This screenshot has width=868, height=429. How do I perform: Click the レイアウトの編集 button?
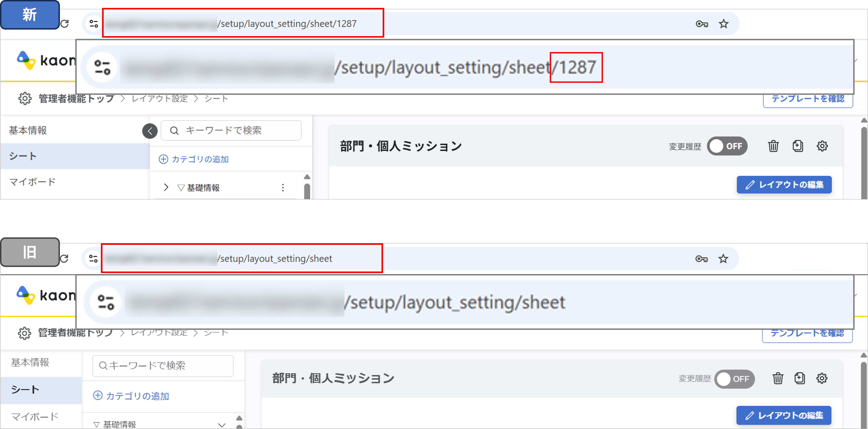tap(784, 185)
